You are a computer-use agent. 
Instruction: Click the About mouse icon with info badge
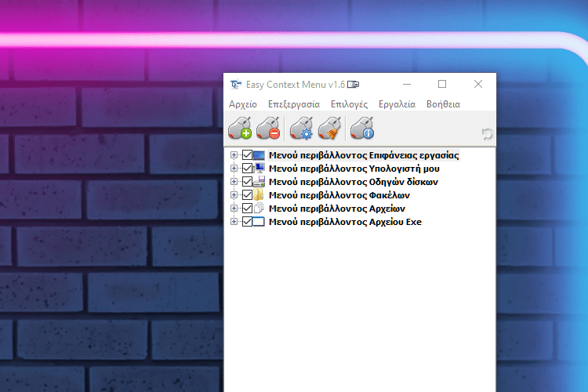pos(362,128)
